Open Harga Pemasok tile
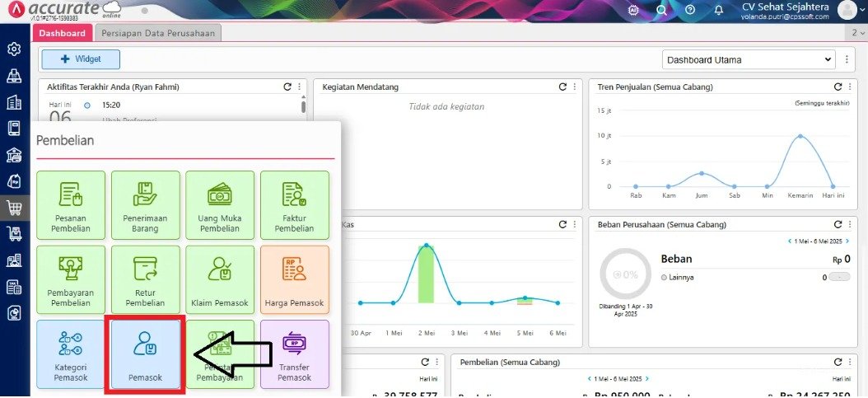Viewport: 868px width, 398px height. (295, 279)
